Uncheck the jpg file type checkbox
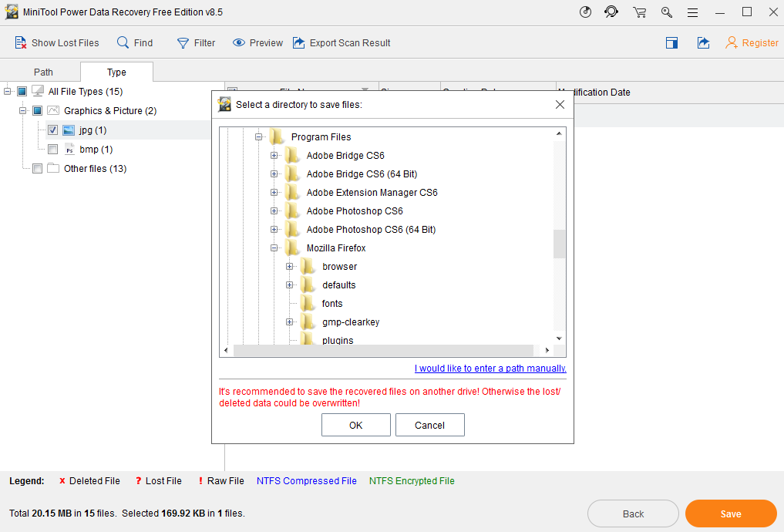The image size is (784, 532). coord(52,130)
